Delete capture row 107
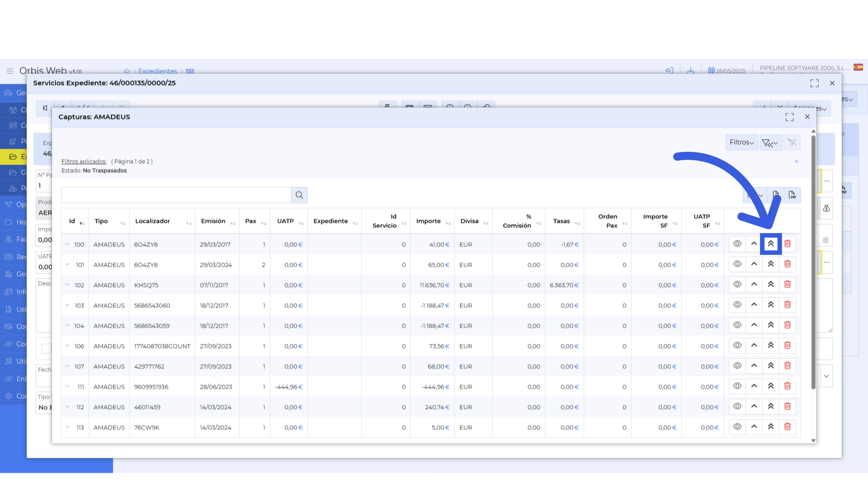 coord(788,366)
